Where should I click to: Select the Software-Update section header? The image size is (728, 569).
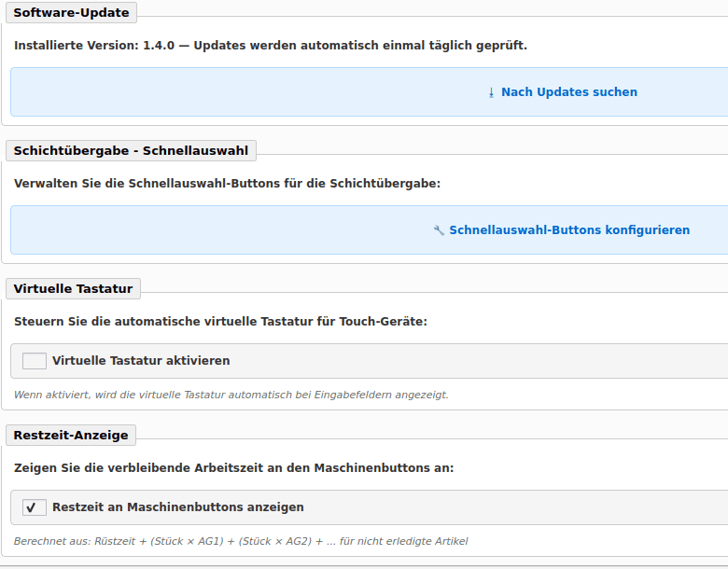coord(71,12)
